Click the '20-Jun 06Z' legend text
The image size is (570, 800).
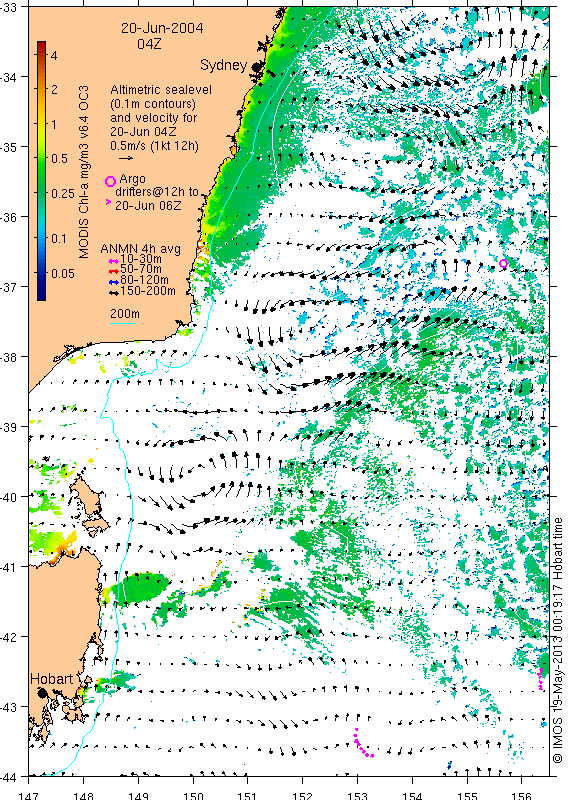(148, 206)
